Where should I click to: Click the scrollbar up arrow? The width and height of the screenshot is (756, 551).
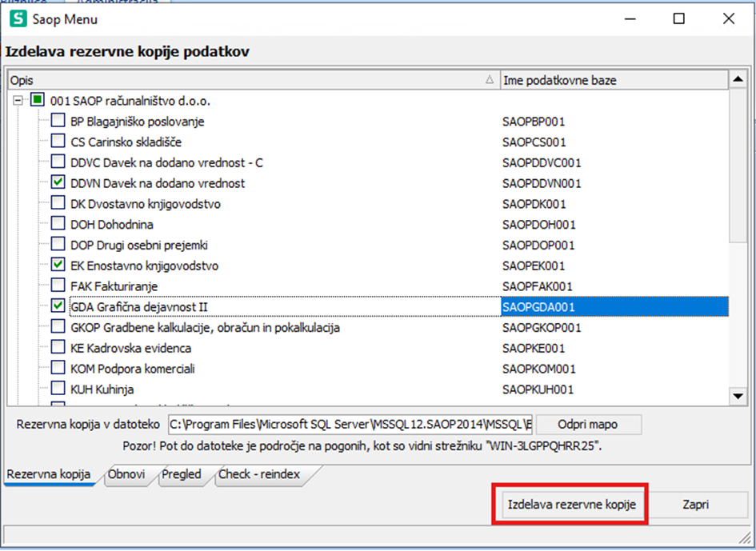(x=738, y=79)
